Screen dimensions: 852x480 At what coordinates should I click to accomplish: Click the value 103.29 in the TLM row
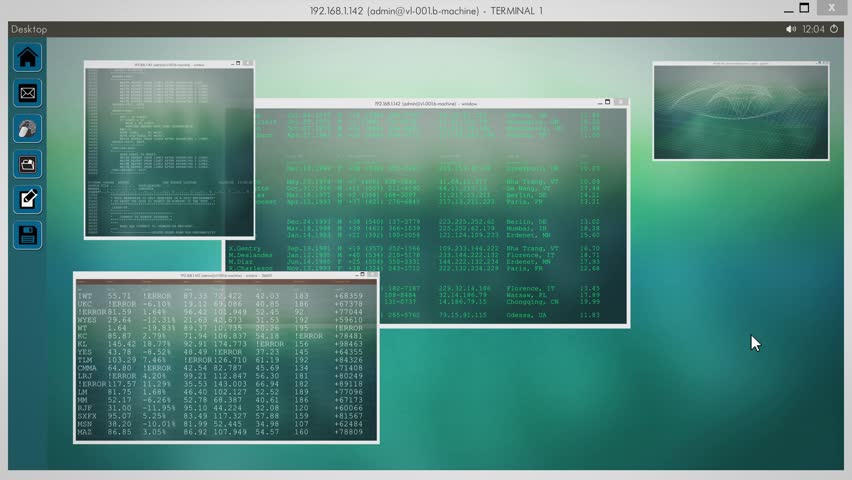122,360
